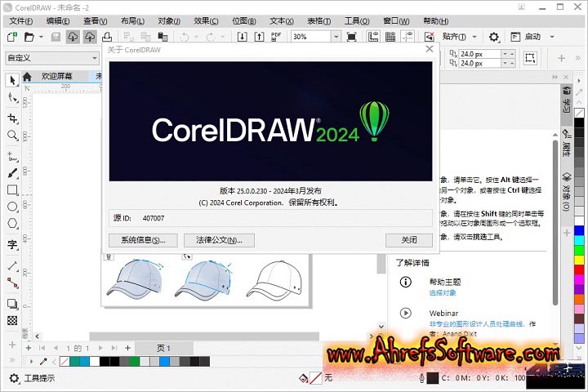Click the 系统信息(S)... button

coord(143,240)
